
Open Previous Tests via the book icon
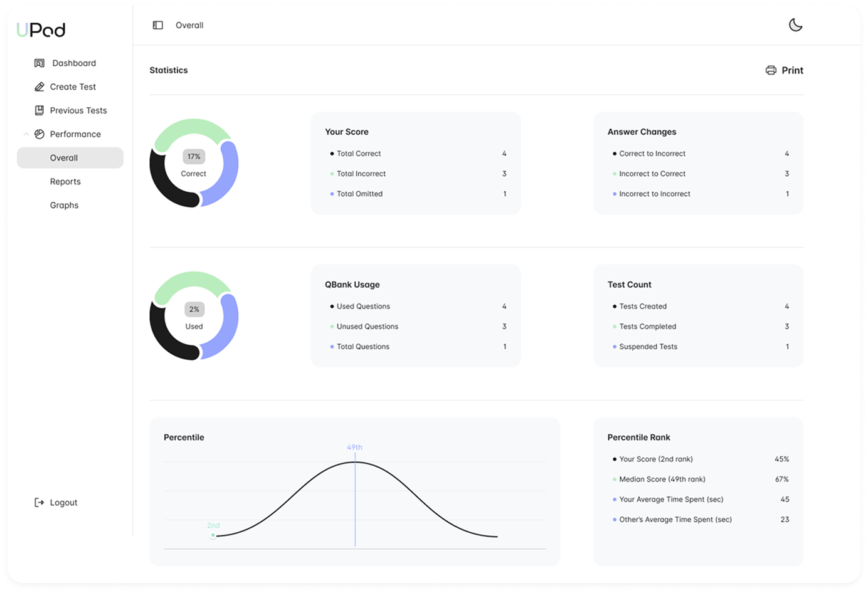39,110
